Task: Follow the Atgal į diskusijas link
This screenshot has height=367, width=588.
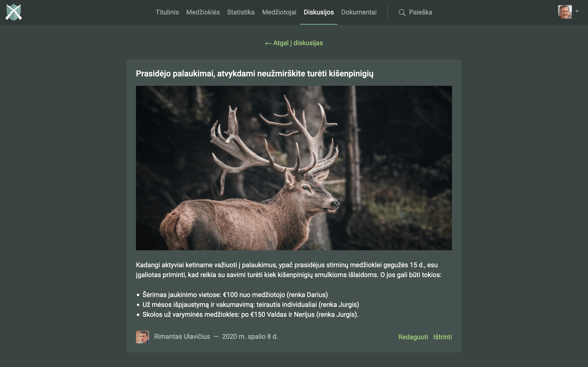Action: click(x=294, y=43)
